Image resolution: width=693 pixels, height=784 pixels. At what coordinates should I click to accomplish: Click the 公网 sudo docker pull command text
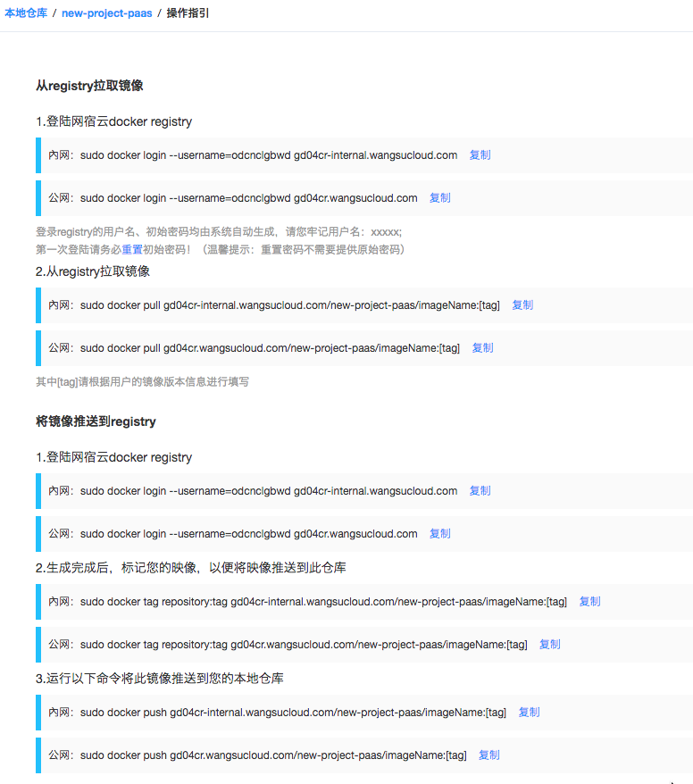(x=270, y=348)
